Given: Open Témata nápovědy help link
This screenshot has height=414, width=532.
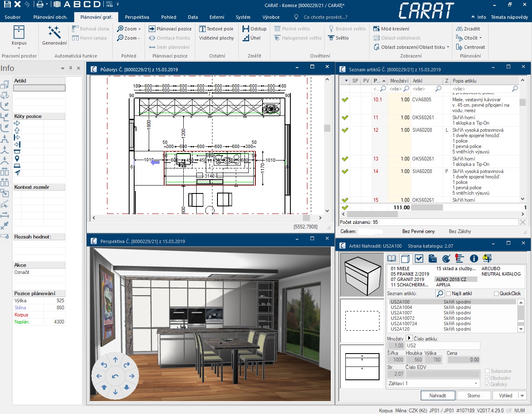Looking at the screenshot, I should tap(509, 17).
